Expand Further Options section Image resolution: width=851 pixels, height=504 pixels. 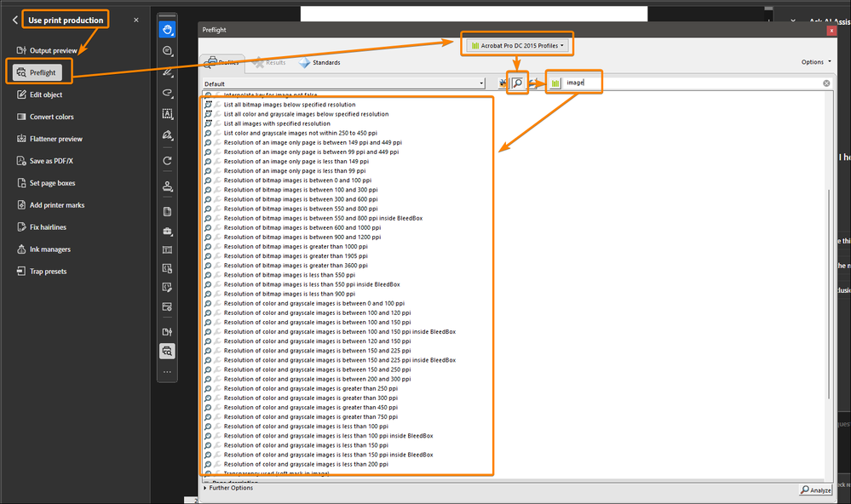[228, 488]
